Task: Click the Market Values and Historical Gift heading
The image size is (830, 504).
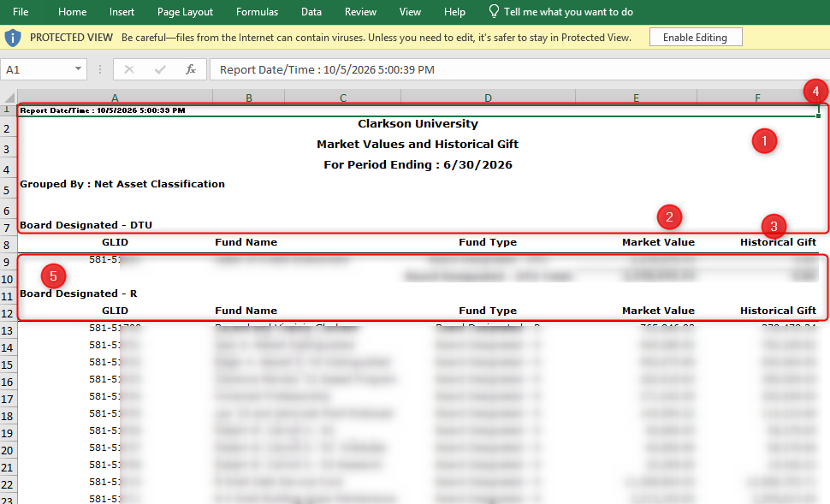Action: point(418,144)
